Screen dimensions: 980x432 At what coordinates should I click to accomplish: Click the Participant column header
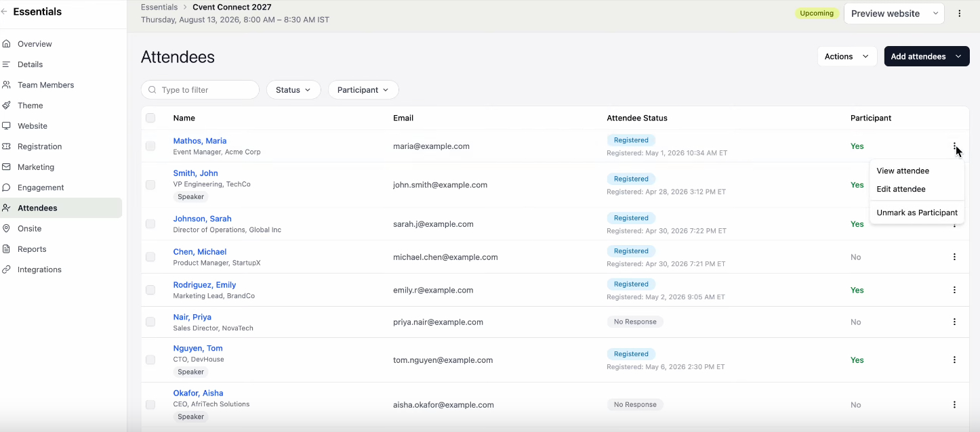[871, 118]
